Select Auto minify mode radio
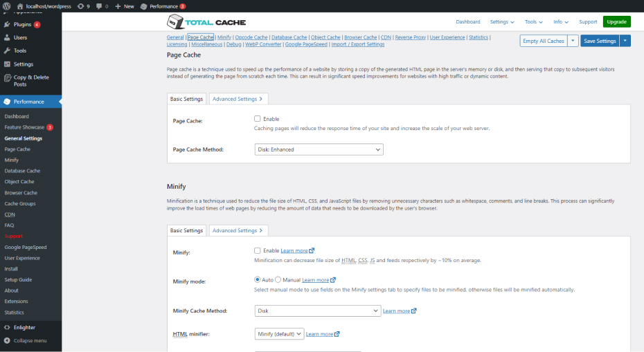This screenshot has height=352, width=644. click(x=257, y=279)
